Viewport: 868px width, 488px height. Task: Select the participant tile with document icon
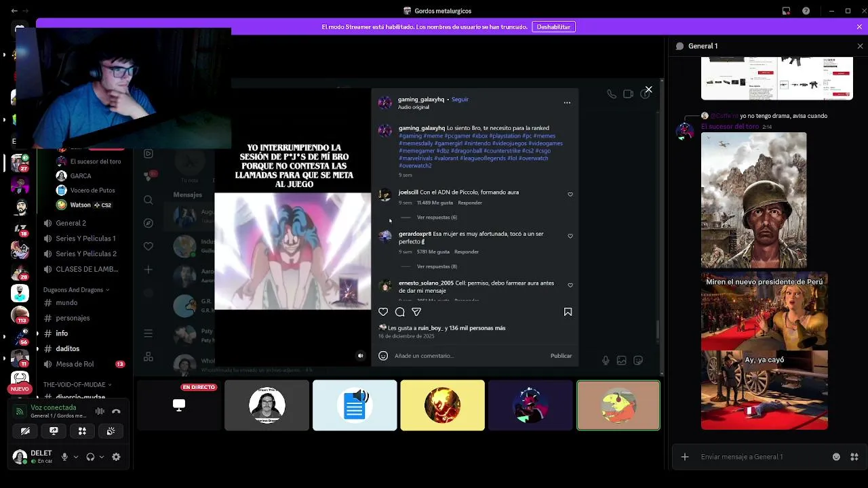[355, 405]
